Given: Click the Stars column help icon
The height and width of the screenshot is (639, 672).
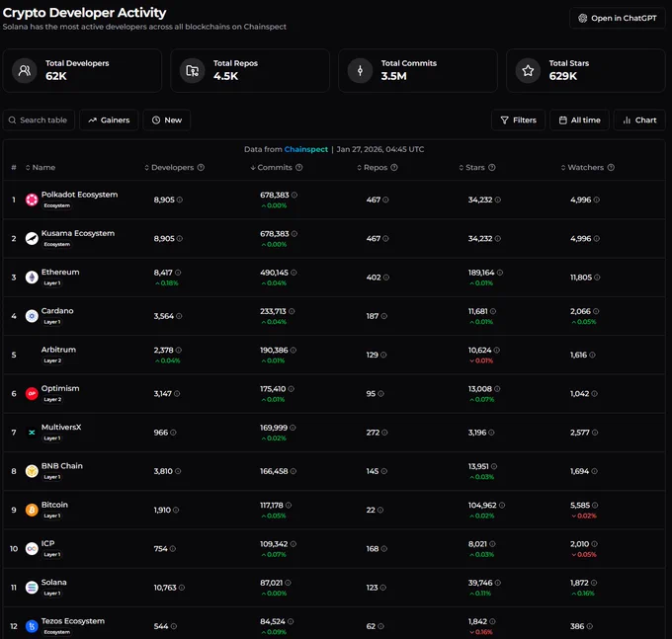Looking at the screenshot, I should (492, 168).
